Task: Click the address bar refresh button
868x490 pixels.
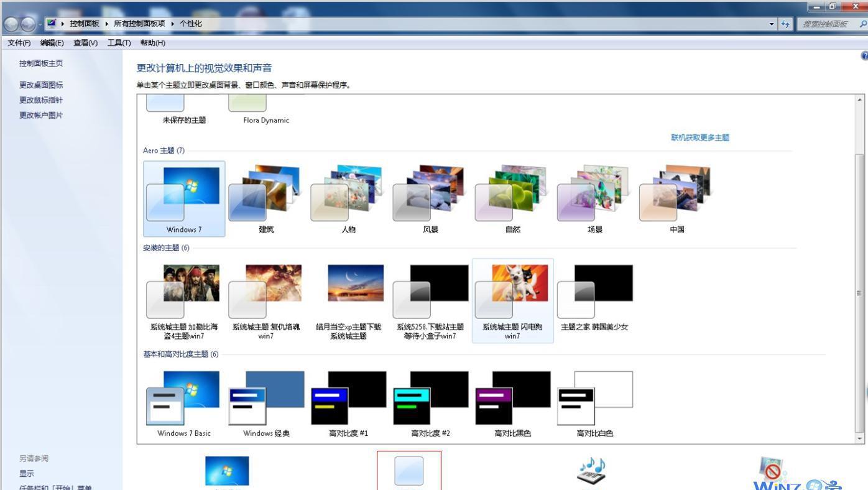Action: pyautogui.click(x=785, y=24)
